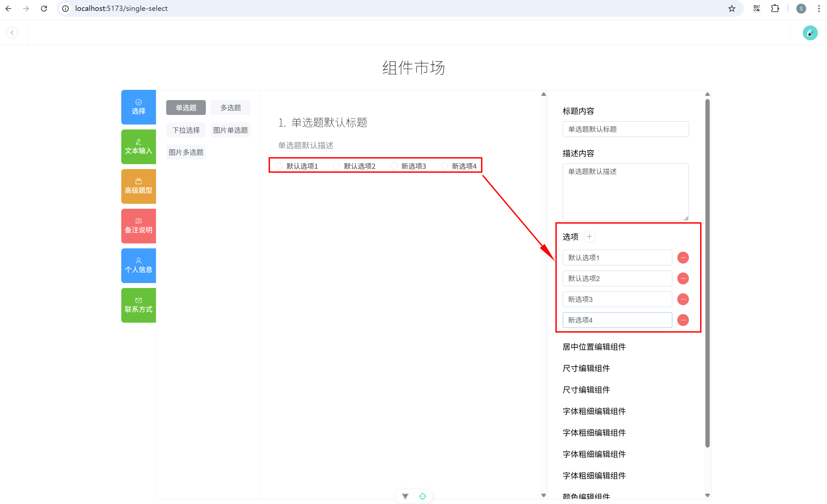The height and width of the screenshot is (504, 827).
Task: Select the 下拉选择 component button
Action: [186, 130]
